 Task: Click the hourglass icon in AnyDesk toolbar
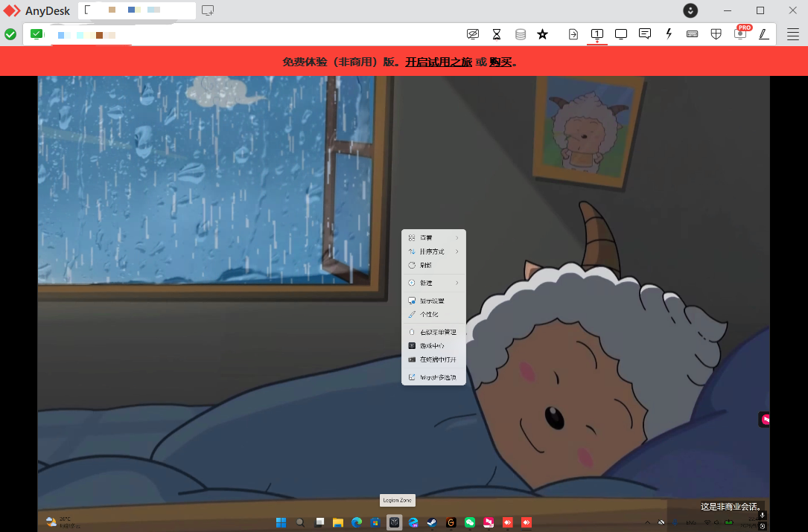coord(497,34)
